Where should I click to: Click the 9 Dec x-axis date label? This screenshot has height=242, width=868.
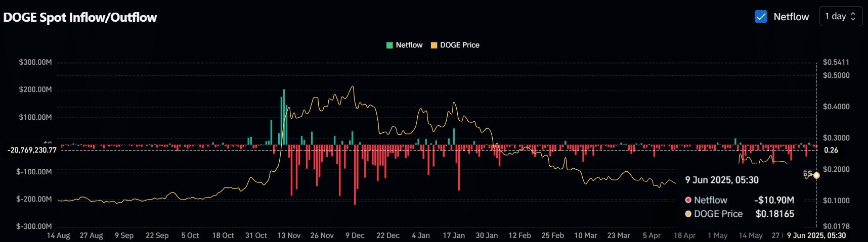[355, 235]
